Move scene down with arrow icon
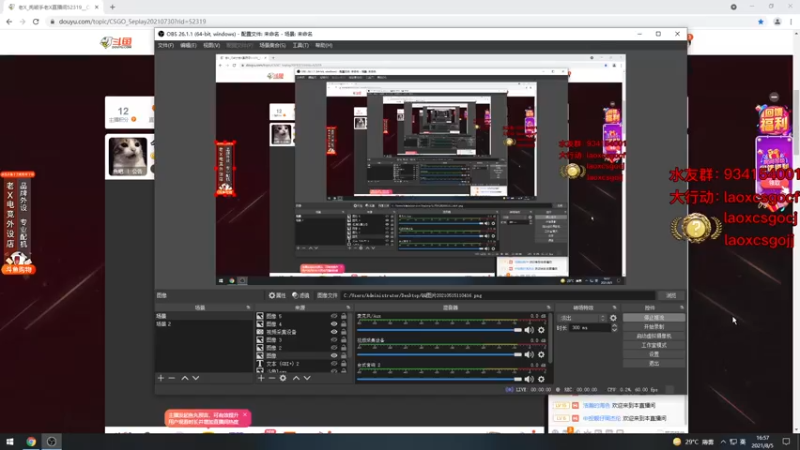 click(x=195, y=378)
